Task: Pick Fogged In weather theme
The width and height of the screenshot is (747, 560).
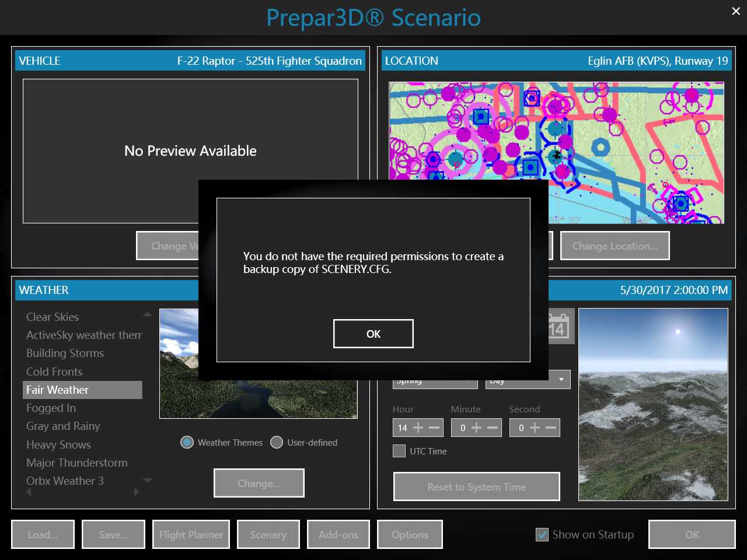Action: 51,408
